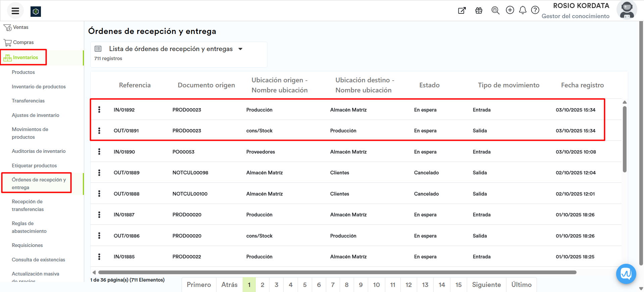Open the search magnifier icon in header

tap(495, 10)
